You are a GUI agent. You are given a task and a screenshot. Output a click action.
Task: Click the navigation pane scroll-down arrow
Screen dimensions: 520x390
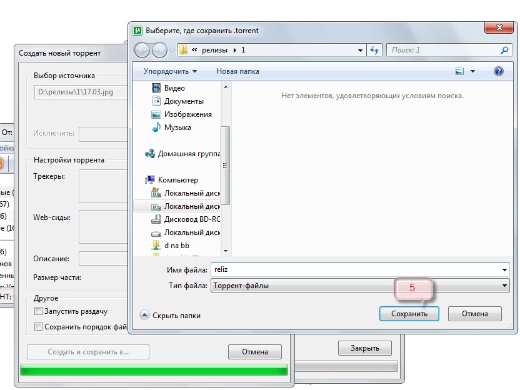pyautogui.click(x=226, y=251)
